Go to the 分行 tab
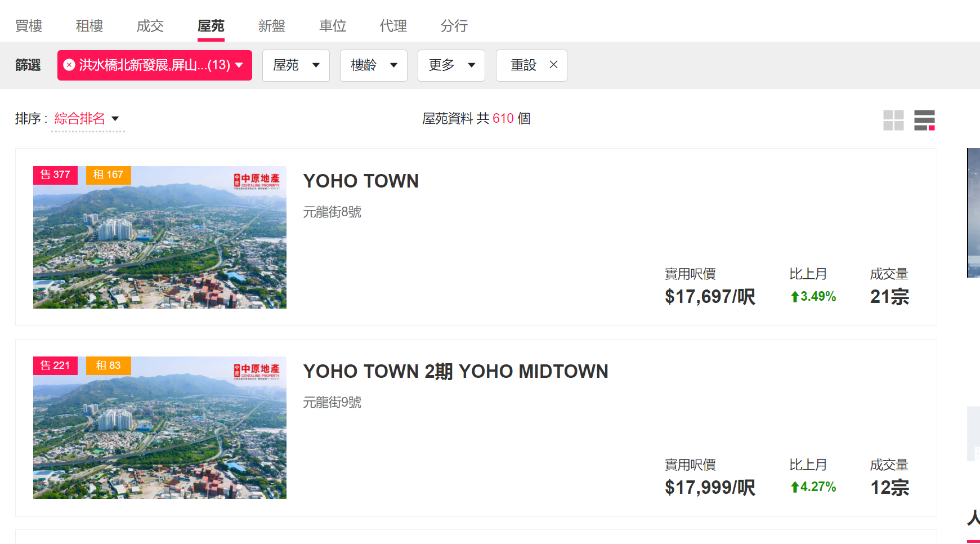980x544 pixels. tap(454, 26)
